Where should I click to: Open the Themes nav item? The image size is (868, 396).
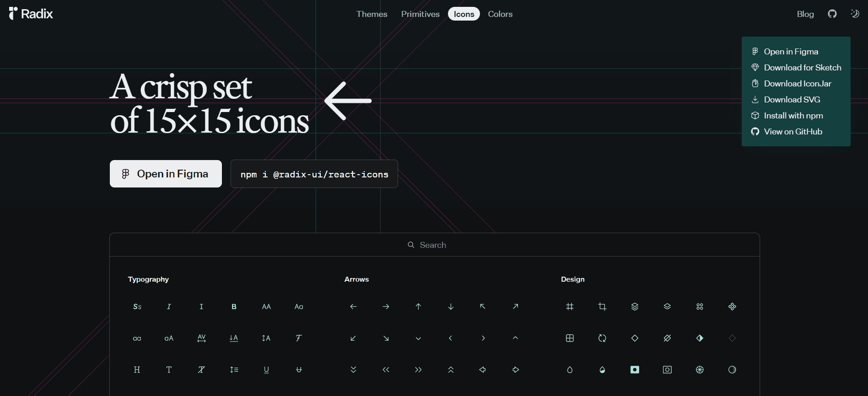(x=372, y=14)
